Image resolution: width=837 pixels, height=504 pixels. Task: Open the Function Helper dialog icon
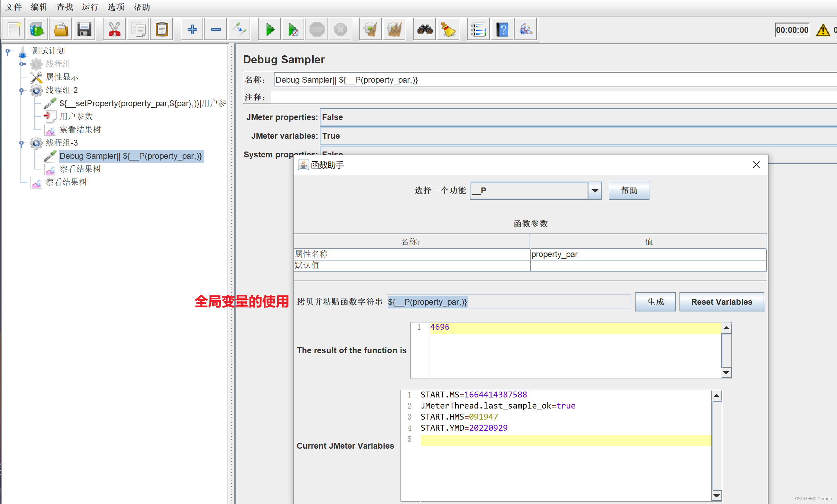pyautogui.click(x=478, y=30)
